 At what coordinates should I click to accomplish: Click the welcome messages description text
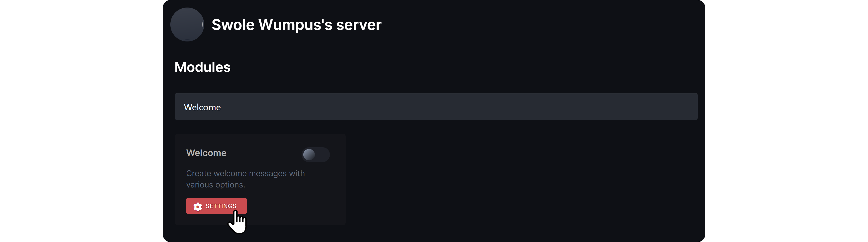[245, 178]
